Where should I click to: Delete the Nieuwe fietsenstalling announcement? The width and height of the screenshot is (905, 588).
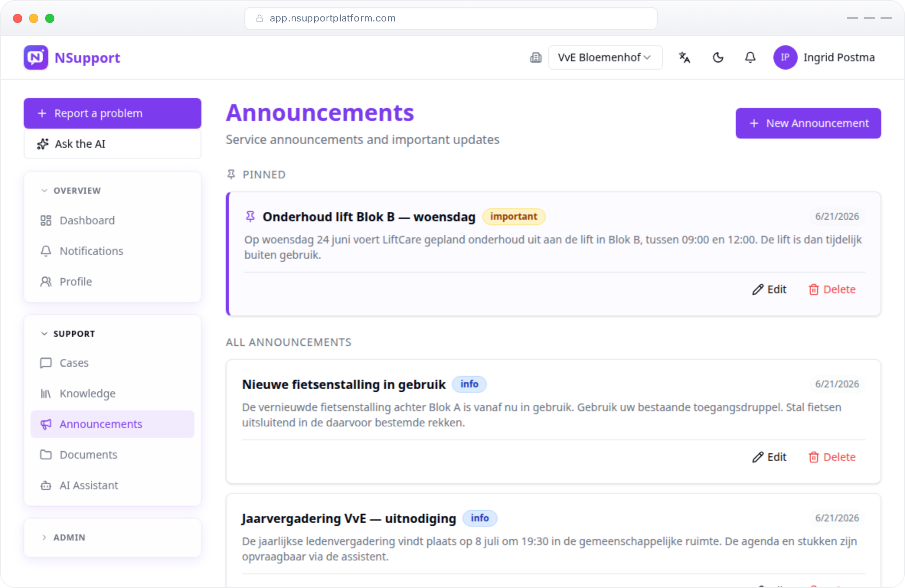[832, 457]
